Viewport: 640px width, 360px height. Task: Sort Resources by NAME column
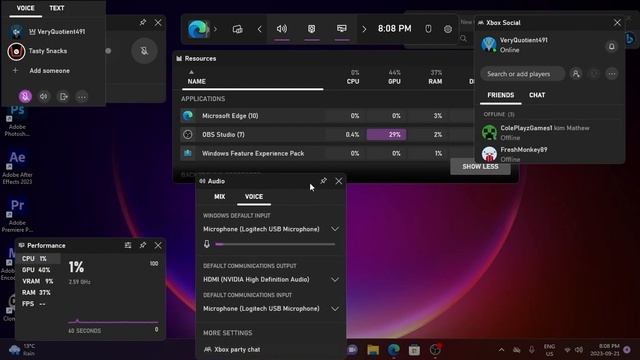[196, 81]
